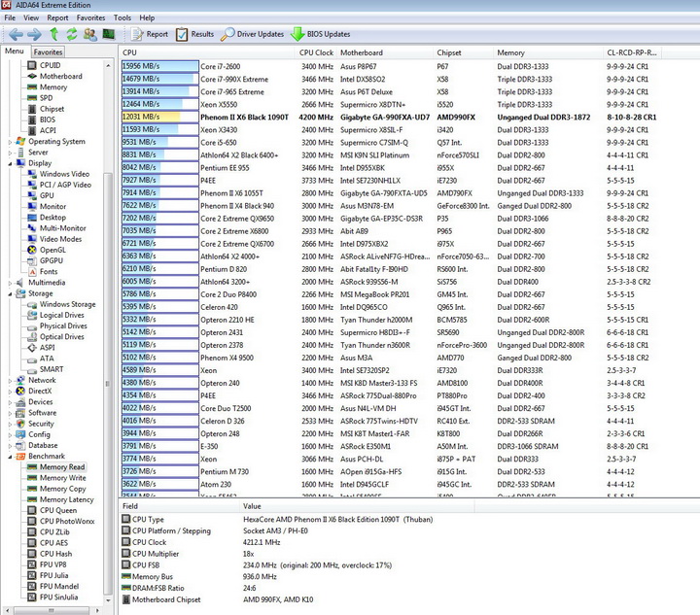Click the Windows Video icon
This screenshot has width=700, height=615.
pyautogui.click(x=32, y=174)
